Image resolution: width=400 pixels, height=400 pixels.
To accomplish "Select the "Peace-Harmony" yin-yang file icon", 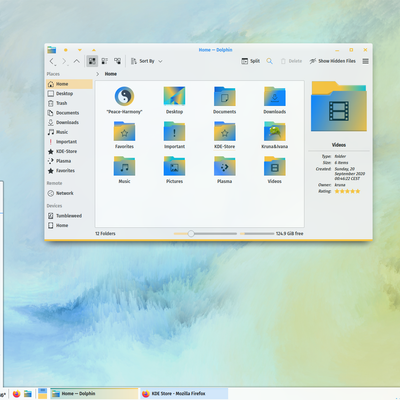I will (x=124, y=96).
